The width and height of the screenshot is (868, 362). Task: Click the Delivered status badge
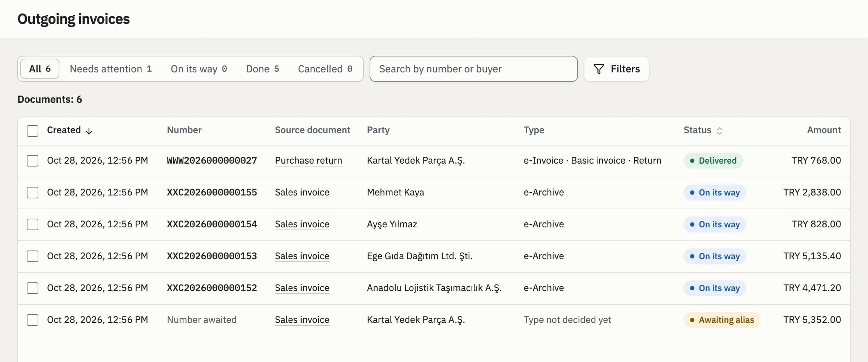pos(713,161)
